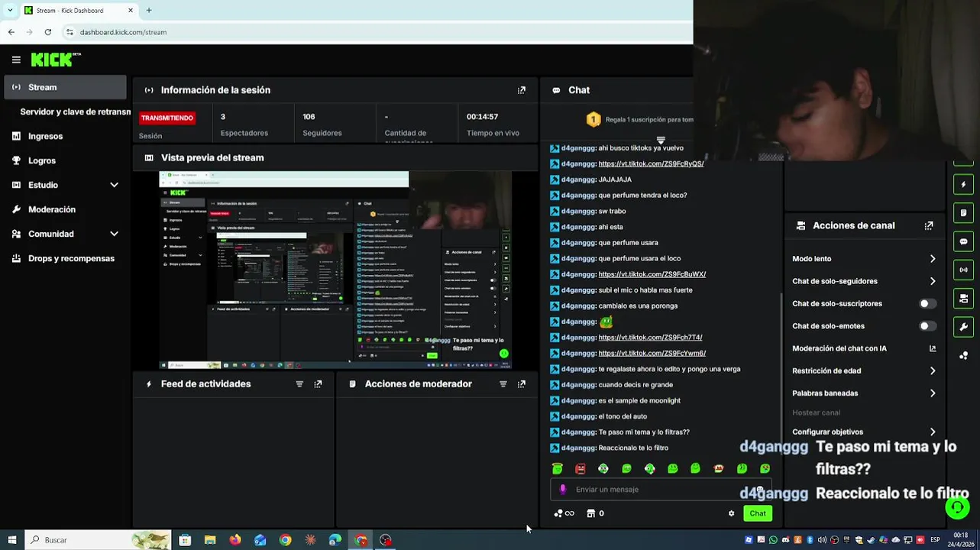This screenshot has width=980, height=550.
Task: Open the tiktok link ending ZS9Fch7T4
Action: (650, 338)
